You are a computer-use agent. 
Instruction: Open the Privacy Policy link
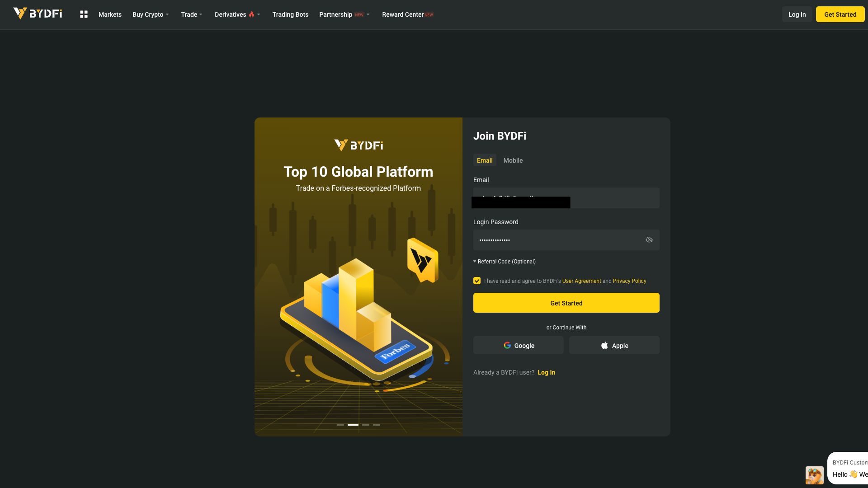[x=629, y=281]
